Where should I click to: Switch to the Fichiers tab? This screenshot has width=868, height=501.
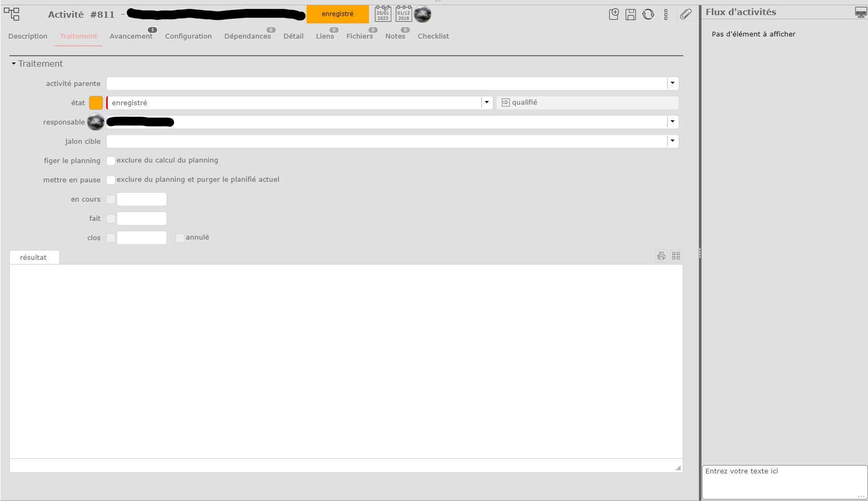(x=360, y=36)
